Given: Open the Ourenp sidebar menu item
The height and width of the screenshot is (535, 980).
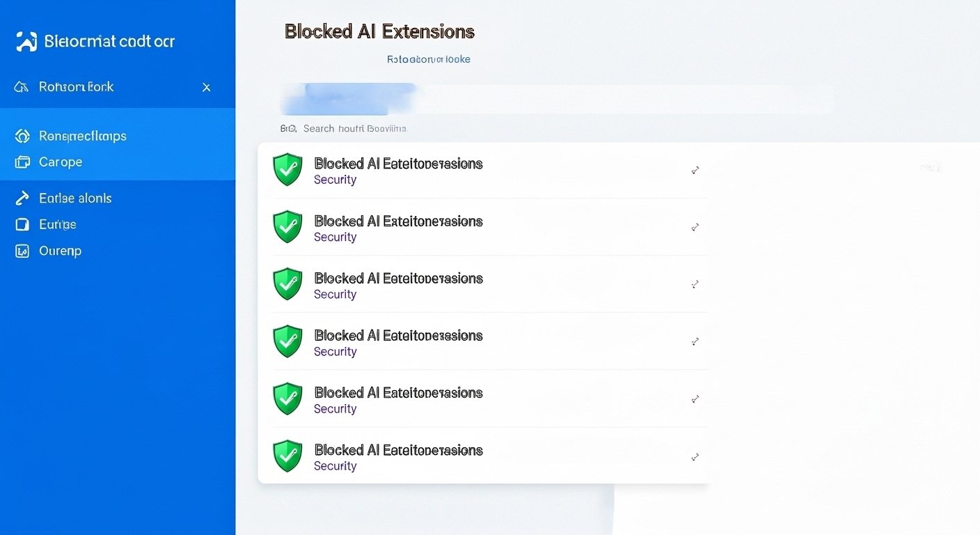Looking at the screenshot, I should coord(61,251).
